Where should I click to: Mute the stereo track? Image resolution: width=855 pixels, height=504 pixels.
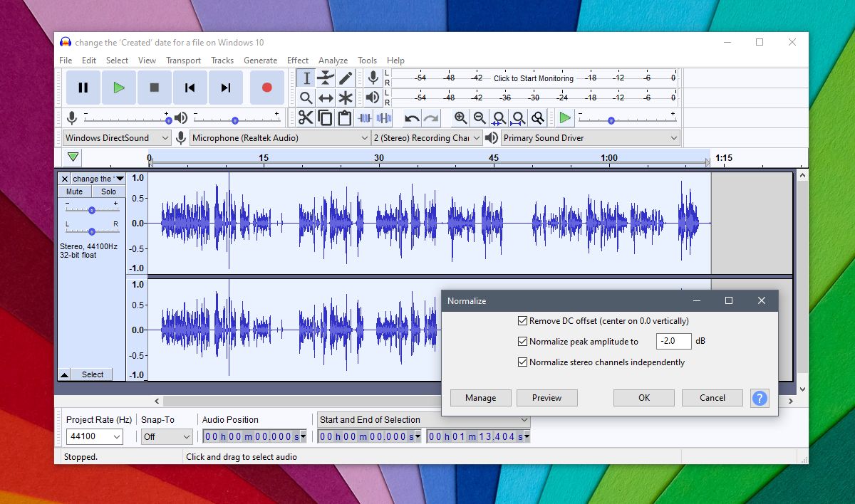click(73, 191)
